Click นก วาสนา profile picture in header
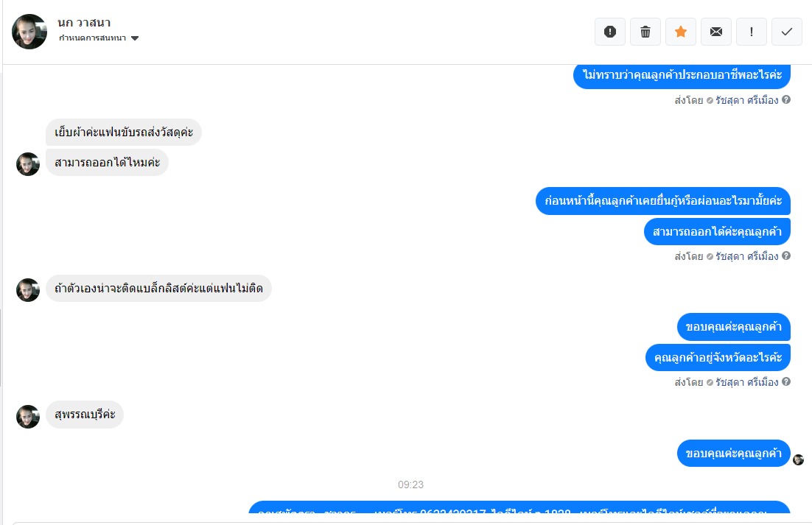This screenshot has width=812, height=525. [29, 32]
